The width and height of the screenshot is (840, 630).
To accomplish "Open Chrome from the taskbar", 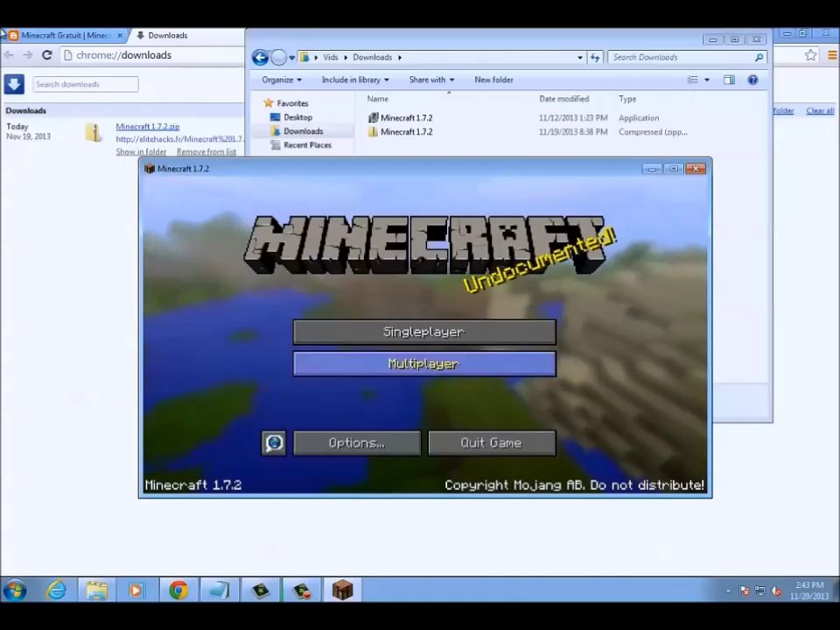I will 178,591.
